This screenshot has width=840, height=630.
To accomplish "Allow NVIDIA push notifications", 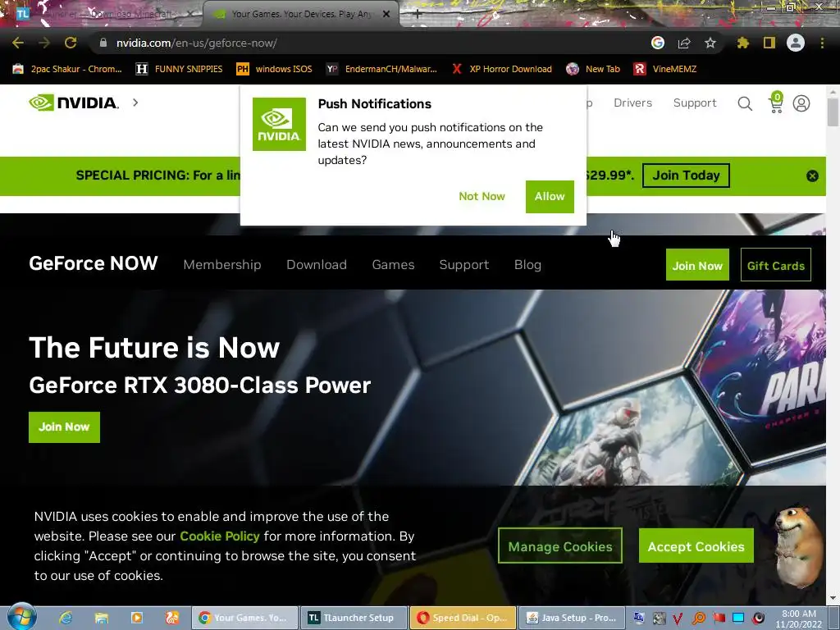I will pyautogui.click(x=550, y=196).
